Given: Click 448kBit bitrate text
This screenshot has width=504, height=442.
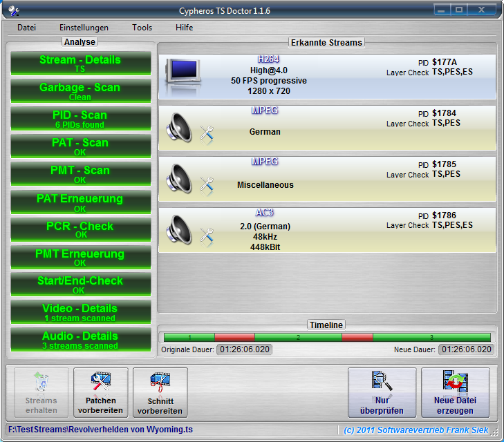Looking at the screenshot, I should coord(265,247).
